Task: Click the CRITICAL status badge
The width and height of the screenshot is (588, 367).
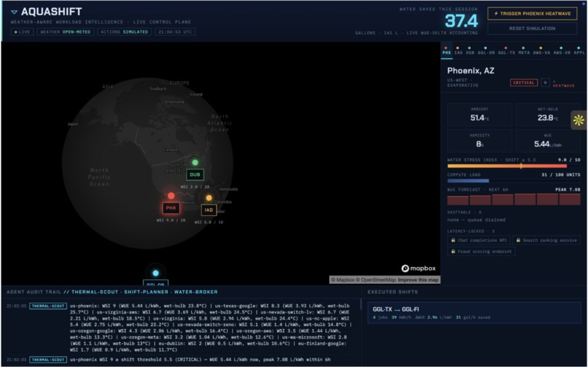Action: point(524,82)
